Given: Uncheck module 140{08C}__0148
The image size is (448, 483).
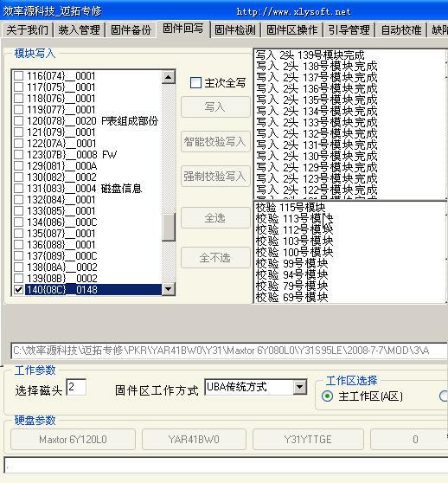Looking at the screenshot, I should (x=19, y=290).
